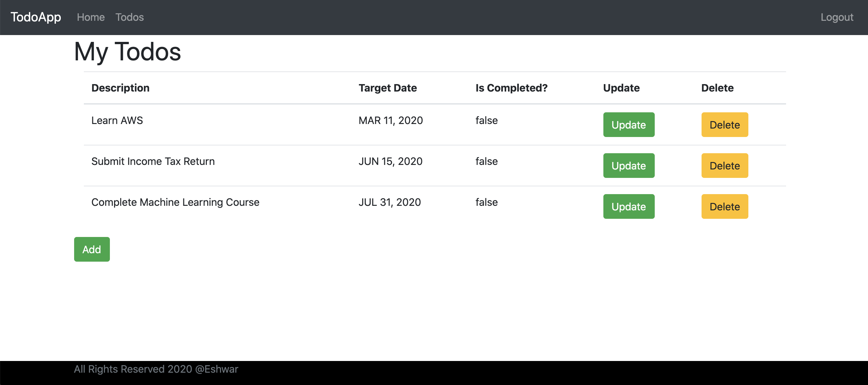Viewport: 868px width, 385px height.
Task: Select the Learn AWS description text
Action: (117, 120)
